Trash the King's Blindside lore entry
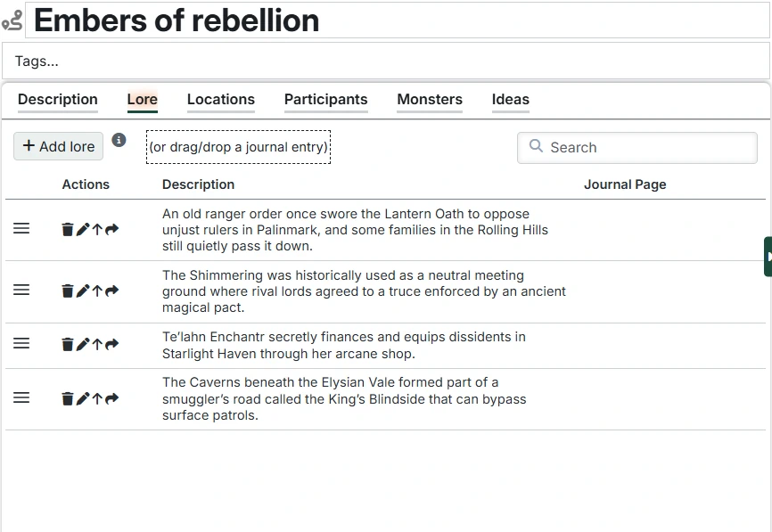The height and width of the screenshot is (532, 772). pyautogui.click(x=68, y=399)
